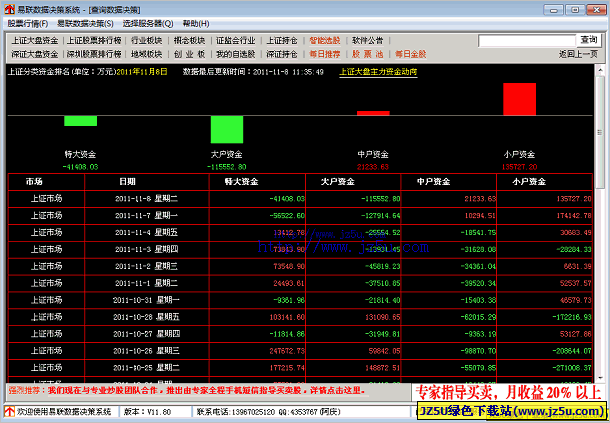610x423 pixels.
Task: Select the 2011-10-31 星期一 date cell
Action: (x=147, y=300)
